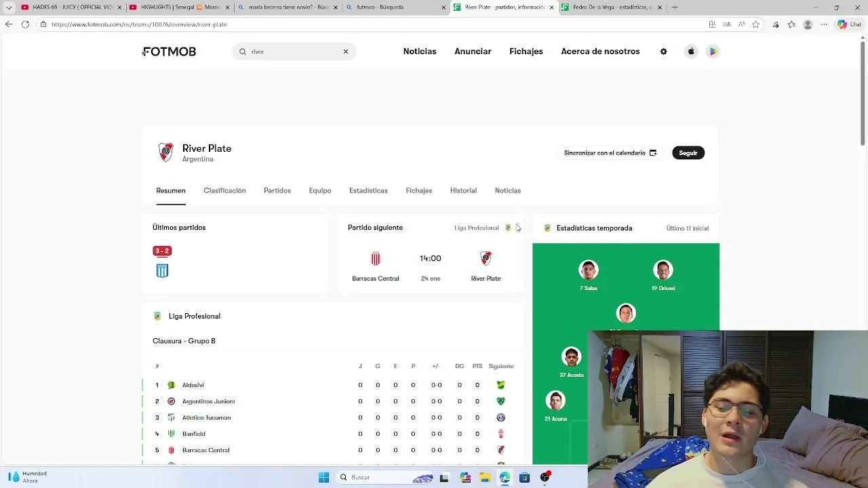Click the PTS column header
The width and height of the screenshot is (868, 488).
(477, 366)
